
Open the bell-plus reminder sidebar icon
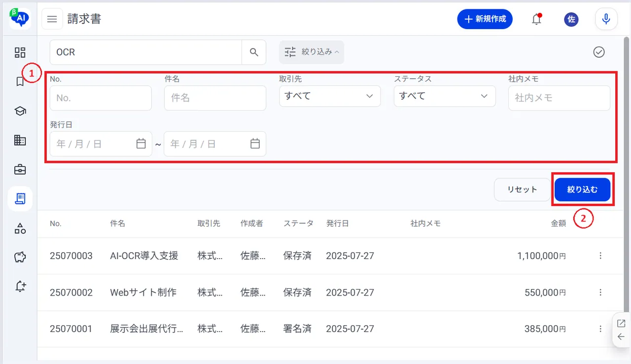pyautogui.click(x=20, y=286)
